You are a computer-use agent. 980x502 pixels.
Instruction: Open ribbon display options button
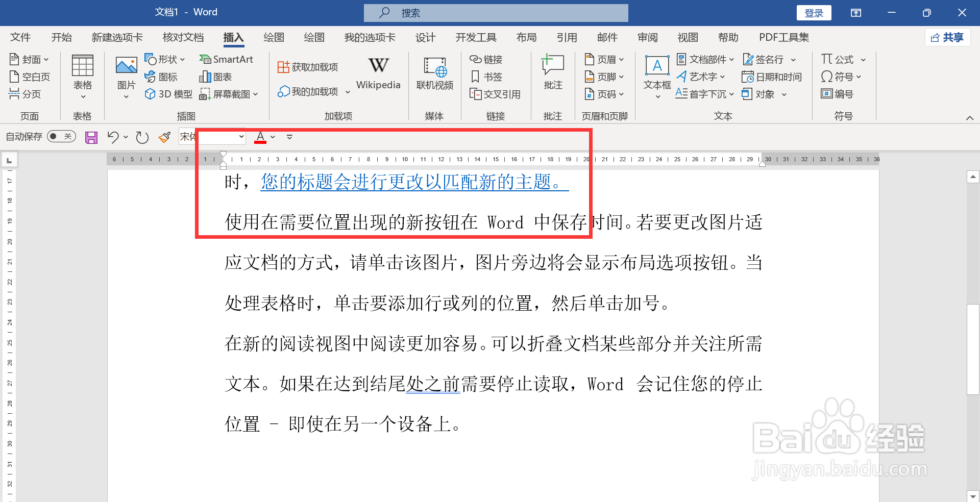pos(856,13)
